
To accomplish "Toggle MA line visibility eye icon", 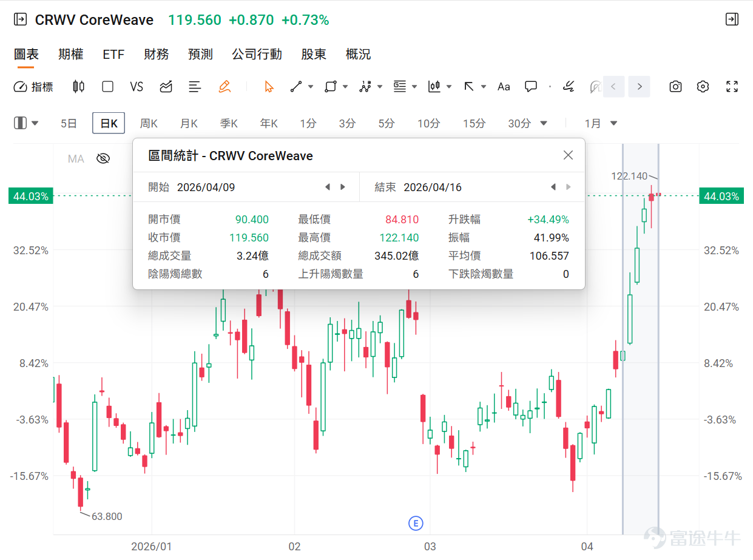I will point(103,159).
